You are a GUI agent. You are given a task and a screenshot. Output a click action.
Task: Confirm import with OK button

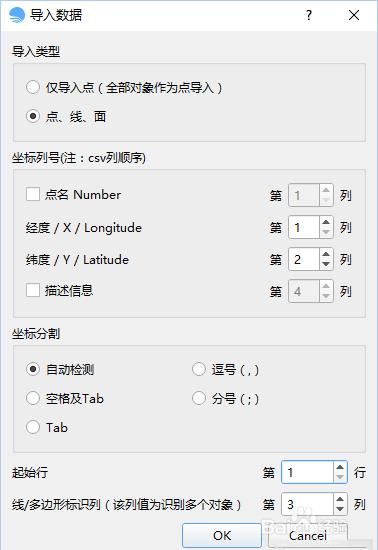222,535
